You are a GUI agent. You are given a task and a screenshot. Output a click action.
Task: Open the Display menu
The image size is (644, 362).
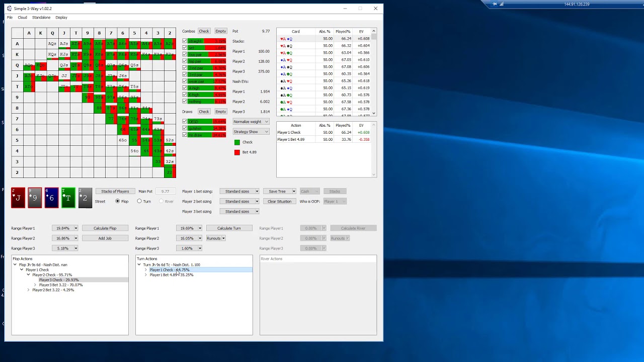[61, 18]
